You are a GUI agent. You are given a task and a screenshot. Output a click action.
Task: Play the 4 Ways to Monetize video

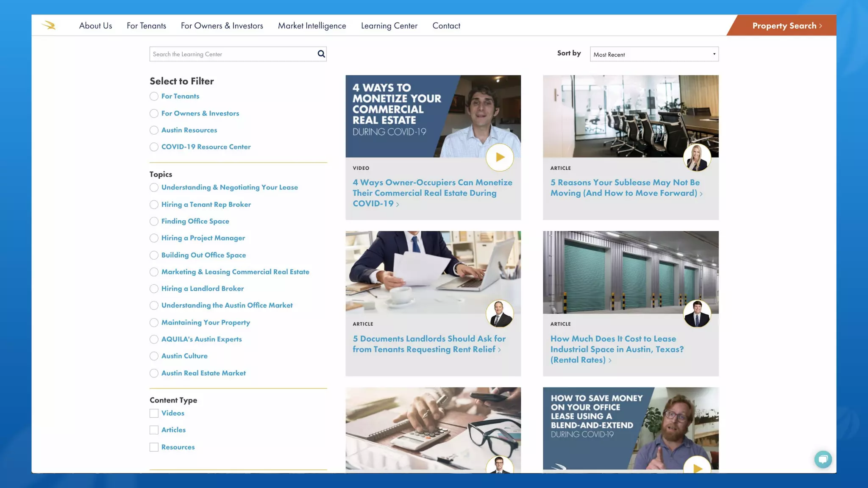[x=500, y=157]
